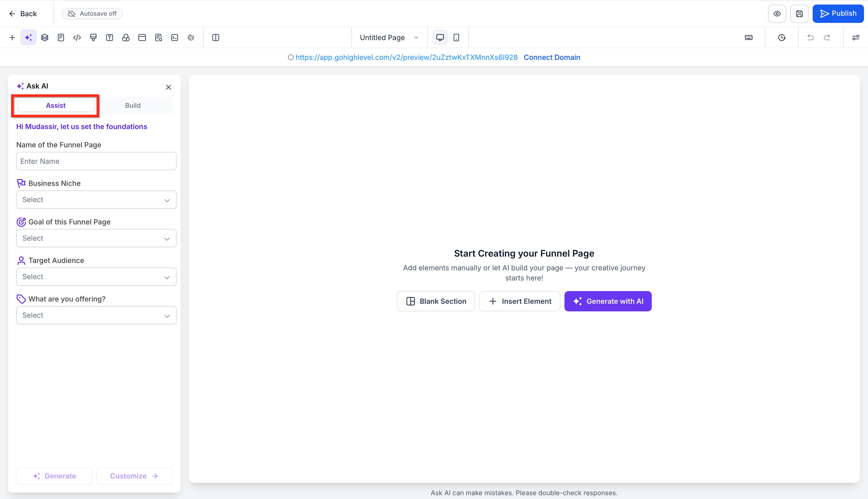Switch to the Build tab
Image resolution: width=868 pixels, height=499 pixels.
click(133, 105)
